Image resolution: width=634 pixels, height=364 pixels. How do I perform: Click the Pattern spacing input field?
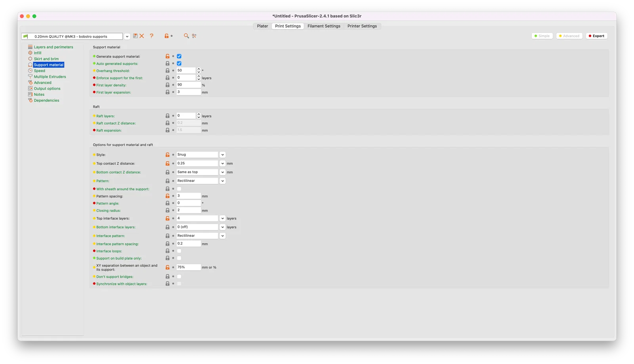(189, 196)
